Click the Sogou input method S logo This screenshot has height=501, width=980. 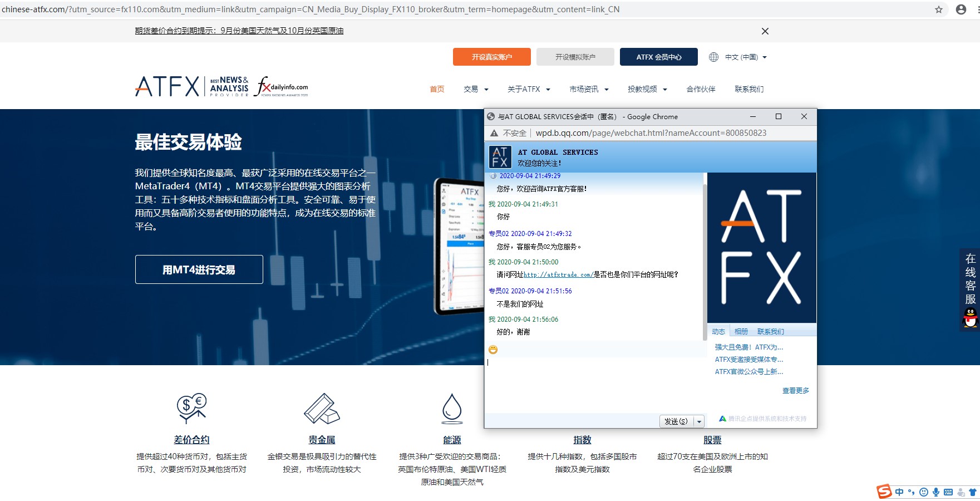tap(884, 492)
